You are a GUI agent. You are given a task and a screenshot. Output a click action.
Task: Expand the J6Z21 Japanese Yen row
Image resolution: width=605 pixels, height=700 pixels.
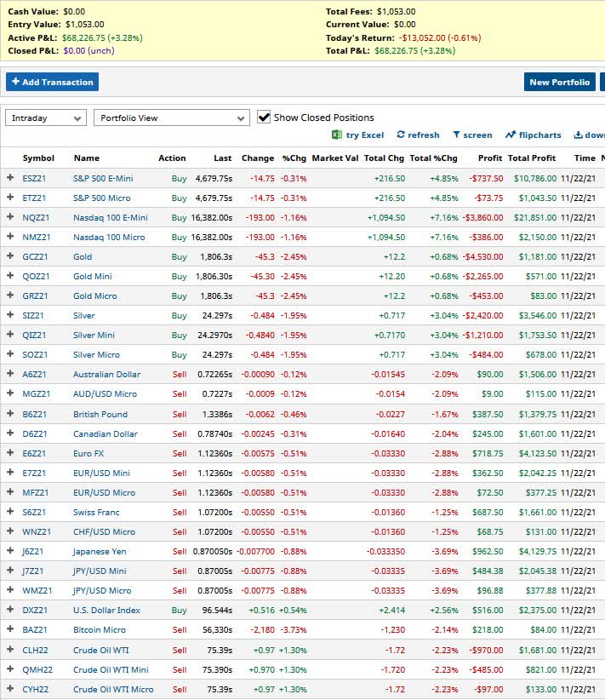coord(10,552)
